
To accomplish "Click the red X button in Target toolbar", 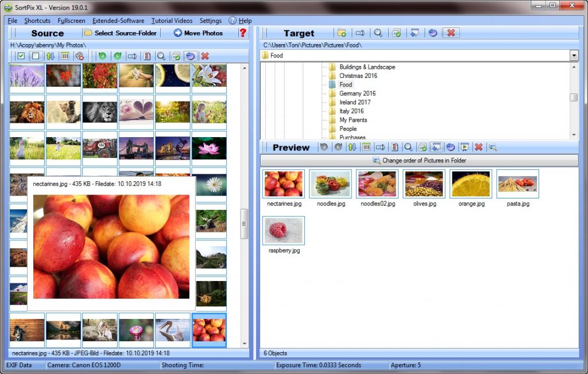I will pos(451,33).
